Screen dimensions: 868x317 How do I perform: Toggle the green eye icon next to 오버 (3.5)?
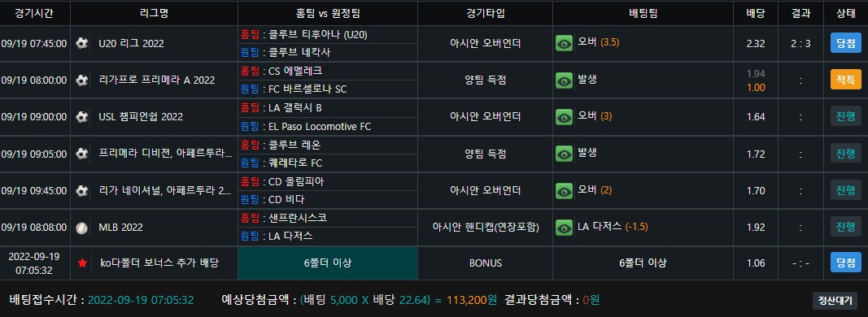coord(564,43)
